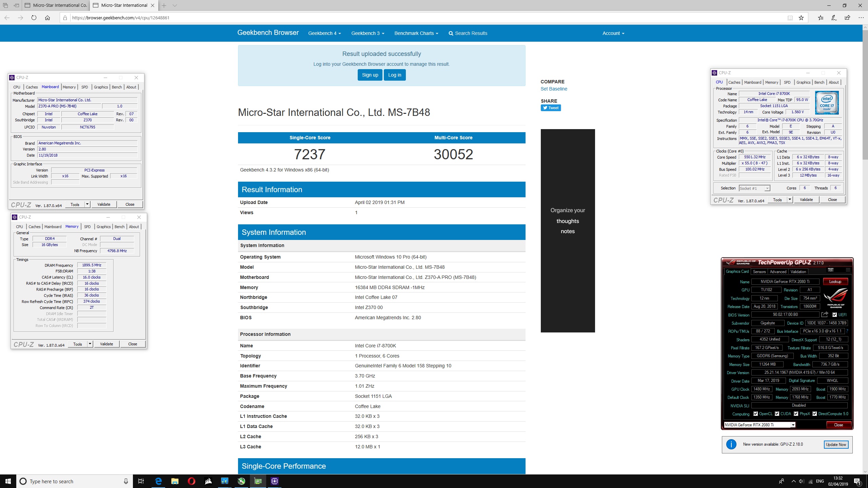Toggle the OpenCL checkbox in GPU-Z
868x488 pixels.
pyautogui.click(x=755, y=414)
